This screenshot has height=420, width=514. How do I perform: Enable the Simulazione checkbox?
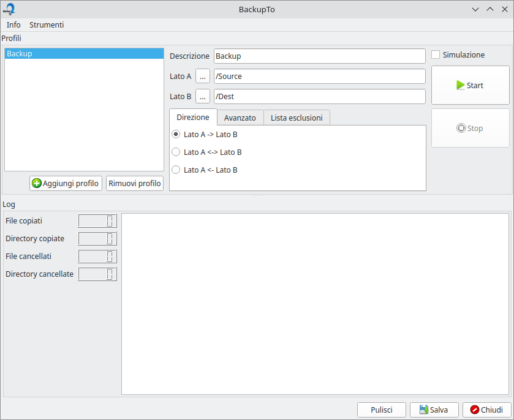[436, 54]
